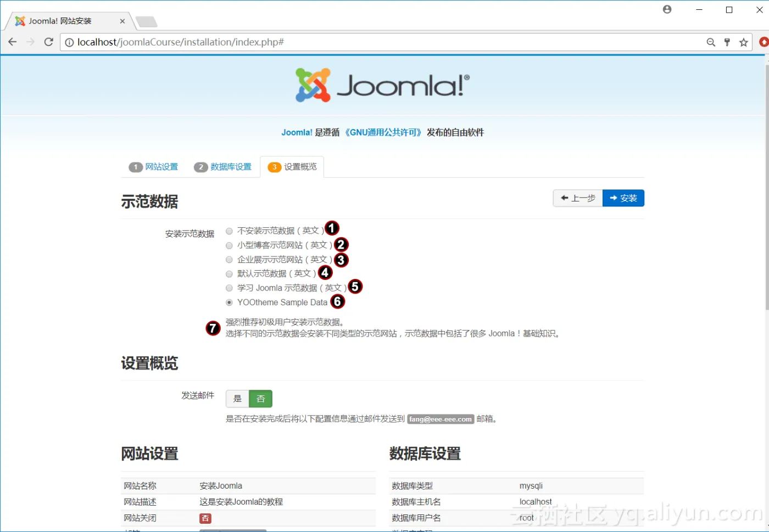Set 发送邮件 to 是

[237, 399]
